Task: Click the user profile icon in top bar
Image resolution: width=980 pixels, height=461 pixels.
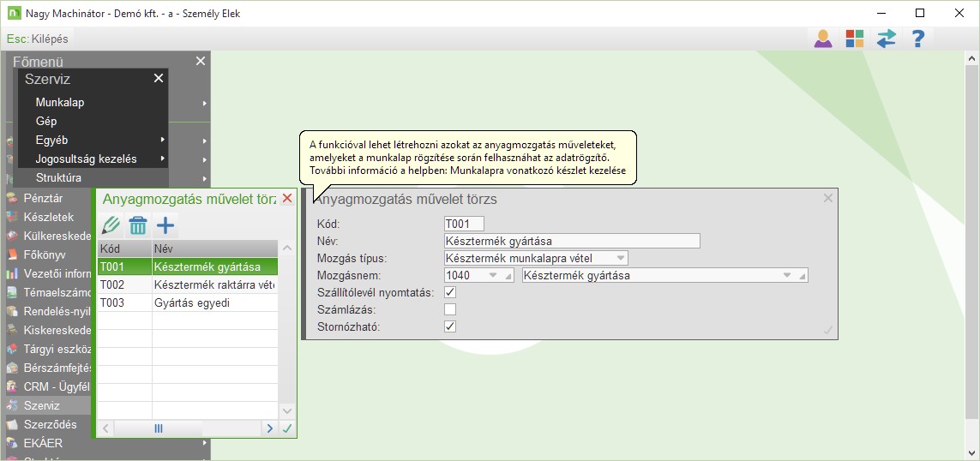Action: (x=823, y=39)
